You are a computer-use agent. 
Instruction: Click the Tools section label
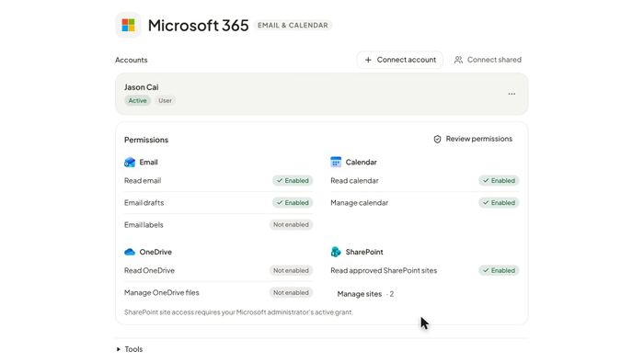click(133, 349)
